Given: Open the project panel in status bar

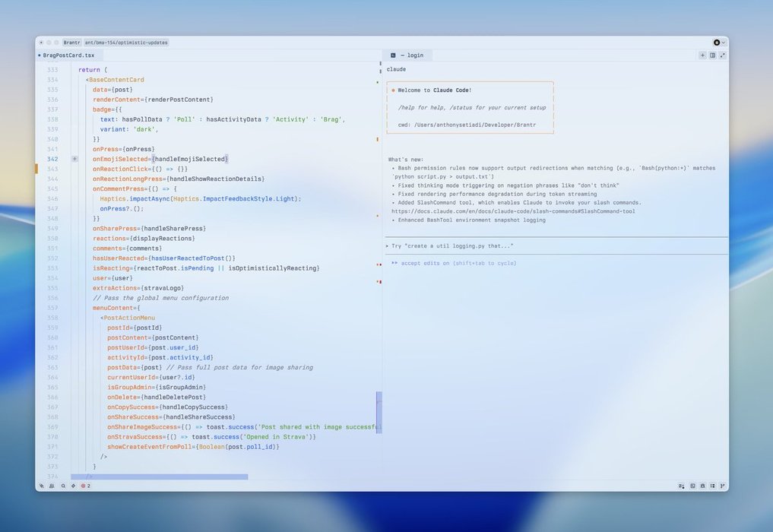Looking at the screenshot, I should 42,486.
